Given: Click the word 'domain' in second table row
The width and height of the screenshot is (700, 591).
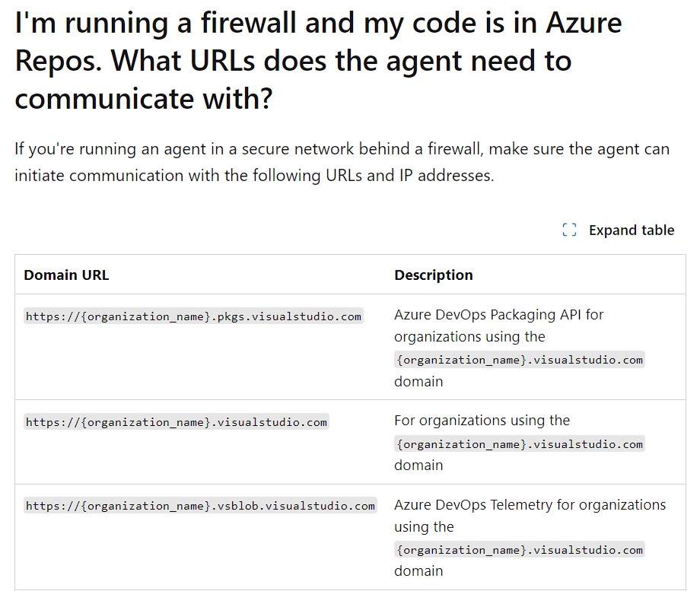Looking at the screenshot, I should point(418,465).
